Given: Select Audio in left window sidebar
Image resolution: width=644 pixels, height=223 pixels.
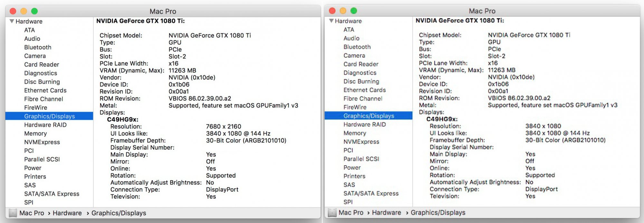Looking at the screenshot, I should pyautogui.click(x=32, y=39).
